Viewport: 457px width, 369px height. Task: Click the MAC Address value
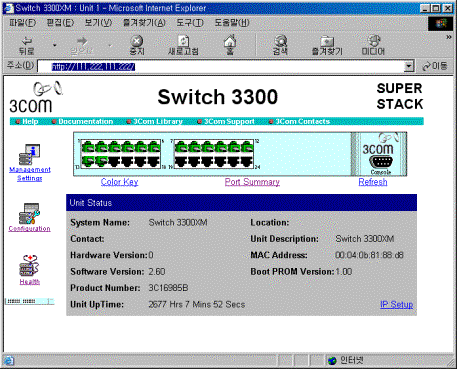pos(369,255)
